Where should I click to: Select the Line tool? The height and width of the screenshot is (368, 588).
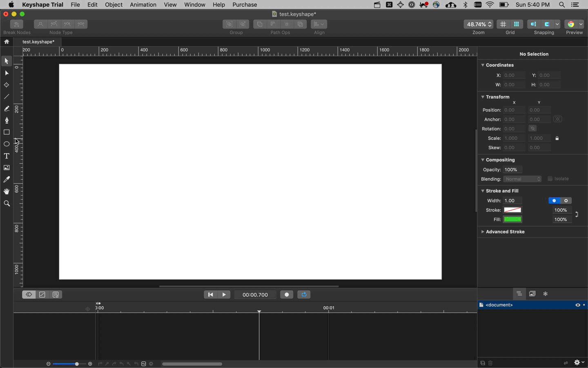7,96
